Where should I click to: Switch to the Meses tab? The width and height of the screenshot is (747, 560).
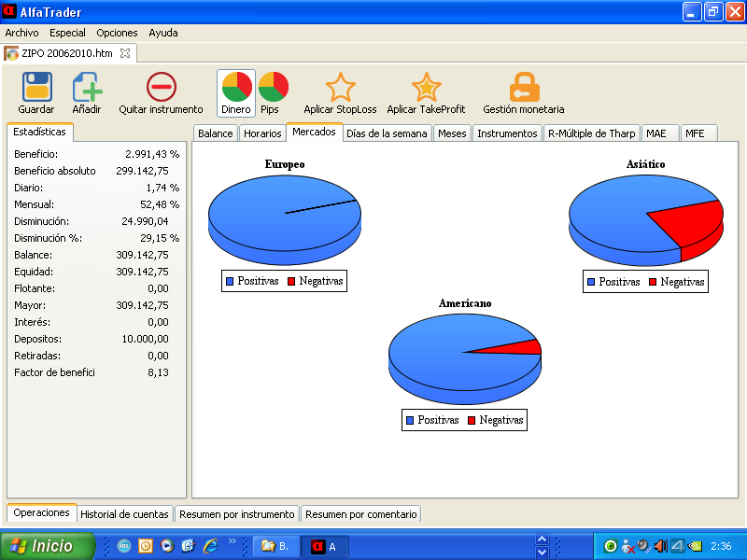[452, 133]
